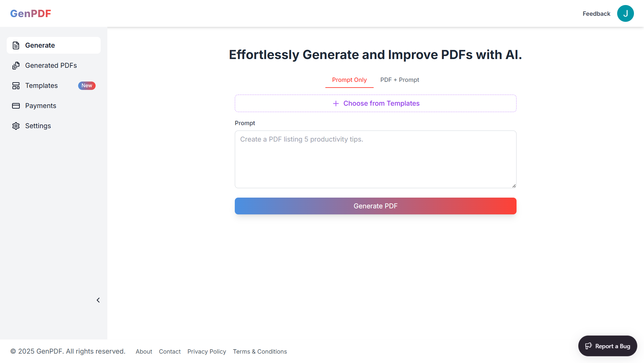Collapse the sidebar with the chevron

tap(98, 300)
